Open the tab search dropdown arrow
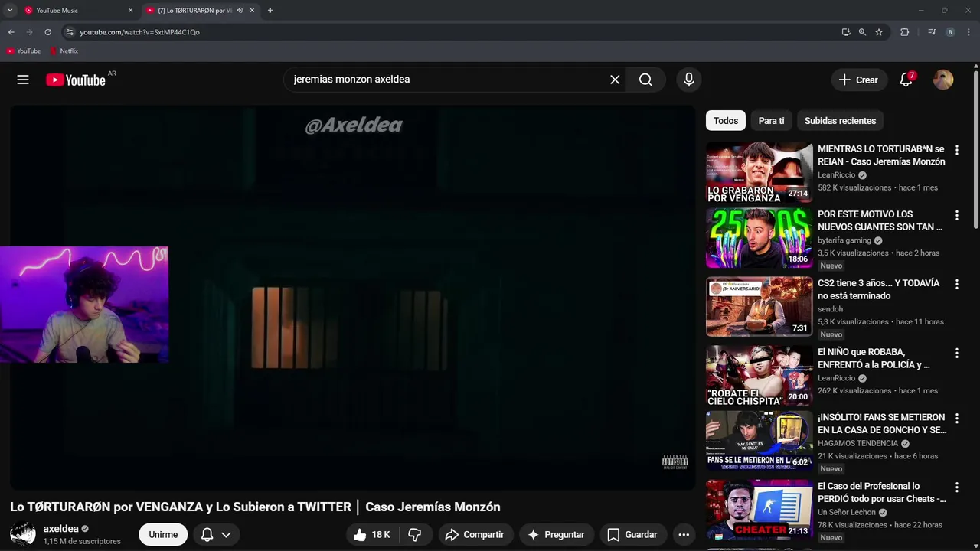The width and height of the screenshot is (980, 551). coord(10,11)
